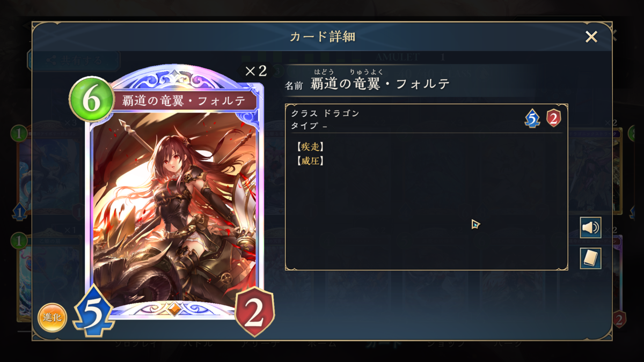
Task: Play the card voice with speaker icon
Action: point(590,228)
